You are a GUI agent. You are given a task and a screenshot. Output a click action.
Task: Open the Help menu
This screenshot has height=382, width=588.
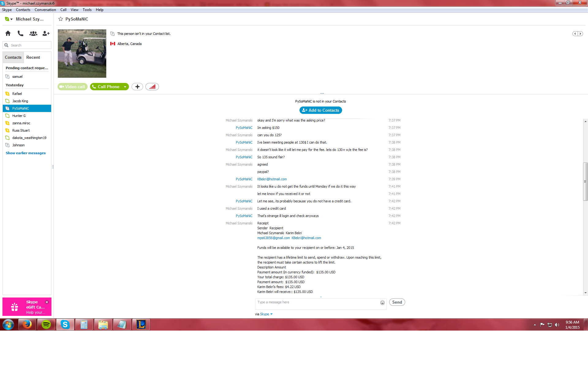[100, 10]
